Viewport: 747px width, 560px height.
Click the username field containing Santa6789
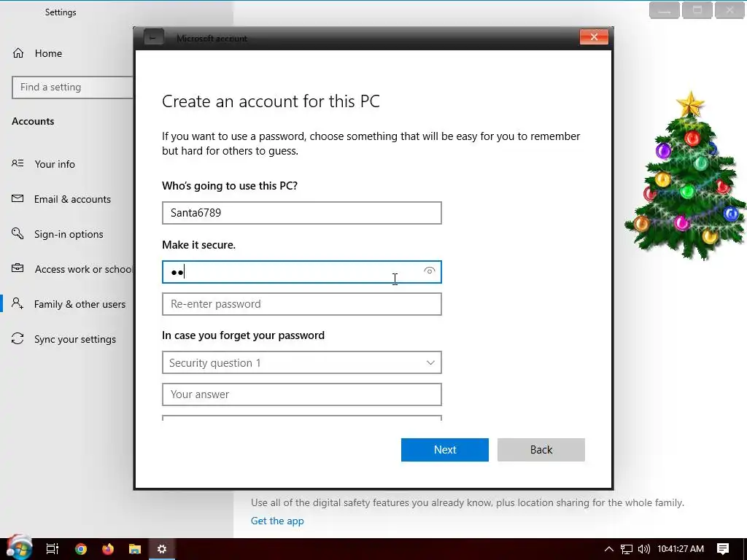[x=301, y=213]
